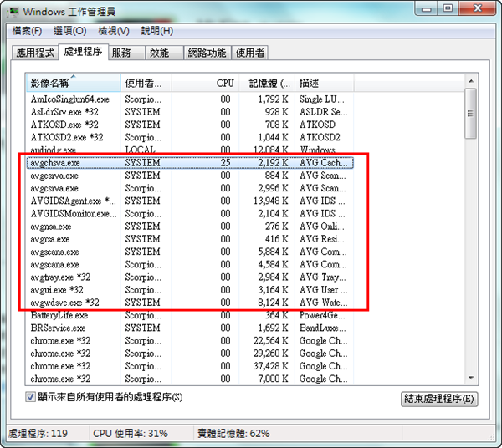
Task: Select chrome.exe using 29,260 K
Action: click(190, 354)
